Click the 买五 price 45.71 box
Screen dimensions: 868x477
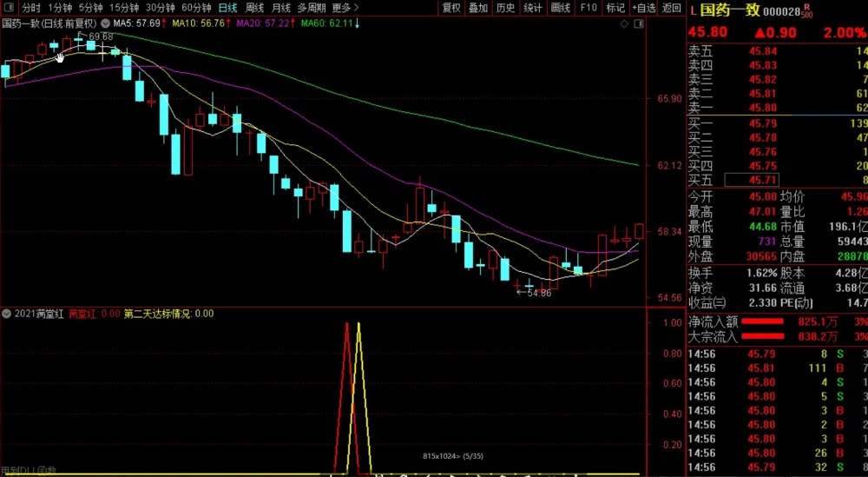(752, 180)
